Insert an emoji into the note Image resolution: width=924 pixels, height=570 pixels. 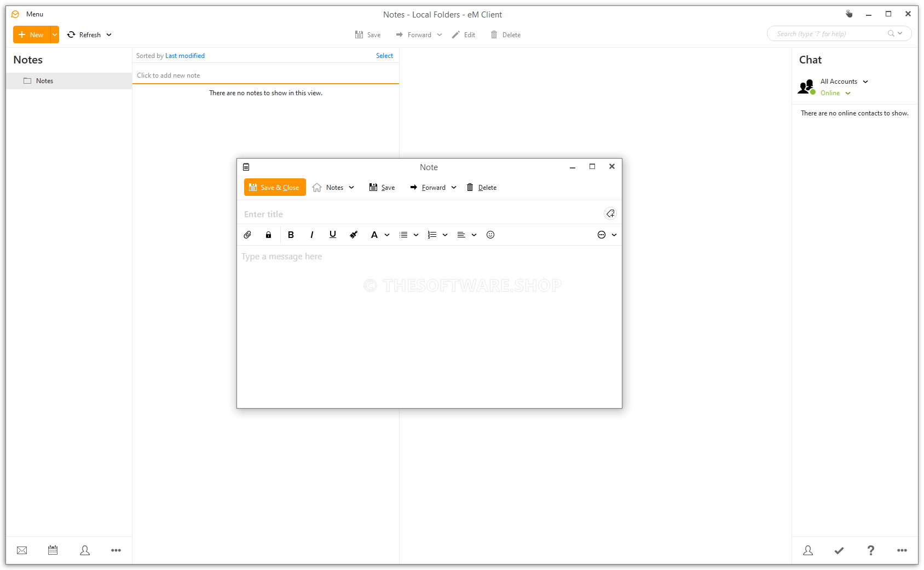[x=490, y=235]
